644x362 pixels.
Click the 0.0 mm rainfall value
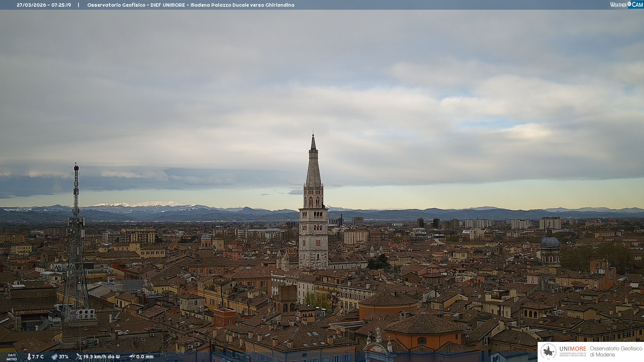[145, 357]
